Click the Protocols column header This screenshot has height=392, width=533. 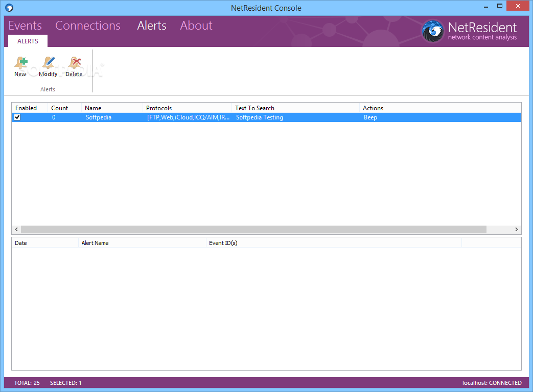pyautogui.click(x=188, y=108)
